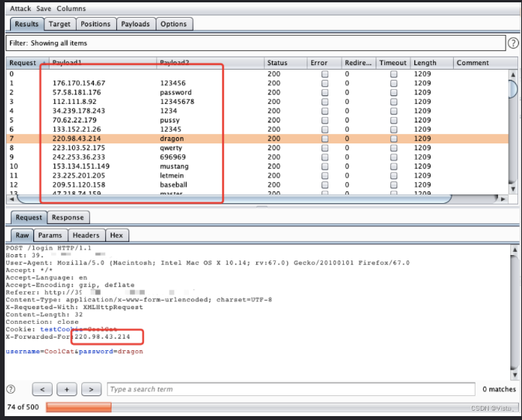Sort by the Redirects column header
522x420 pixels.
(359, 63)
